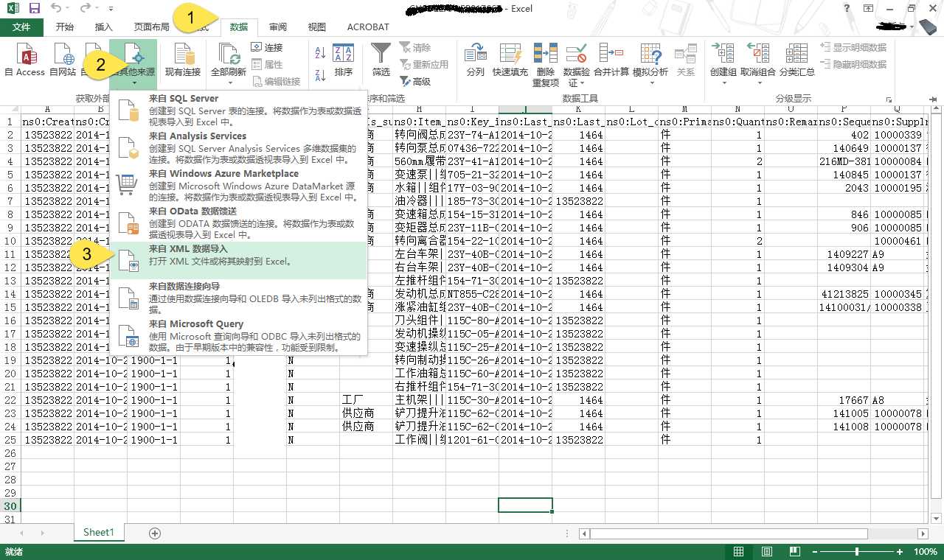Sort ascending with the A-Z icon
The image size is (944, 560).
click(x=320, y=53)
